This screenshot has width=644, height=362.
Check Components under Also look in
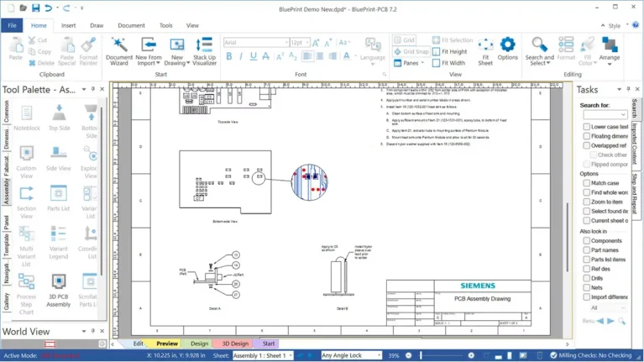point(587,241)
